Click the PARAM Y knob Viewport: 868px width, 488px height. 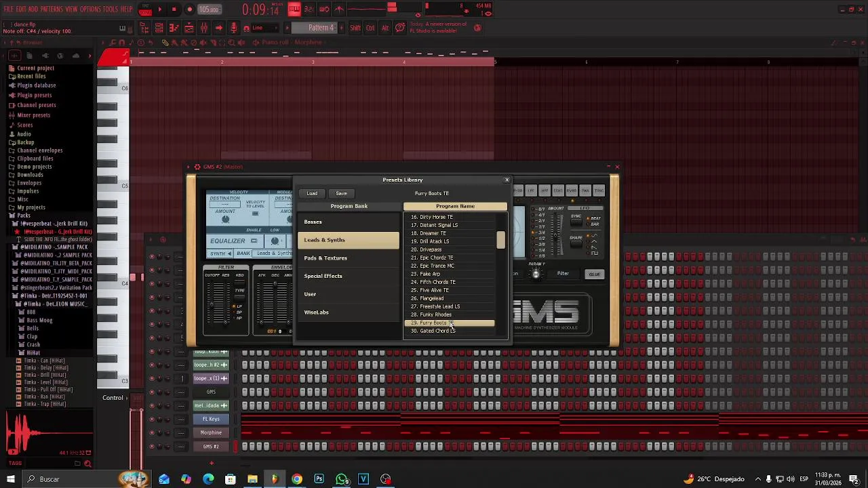tap(536, 274)
